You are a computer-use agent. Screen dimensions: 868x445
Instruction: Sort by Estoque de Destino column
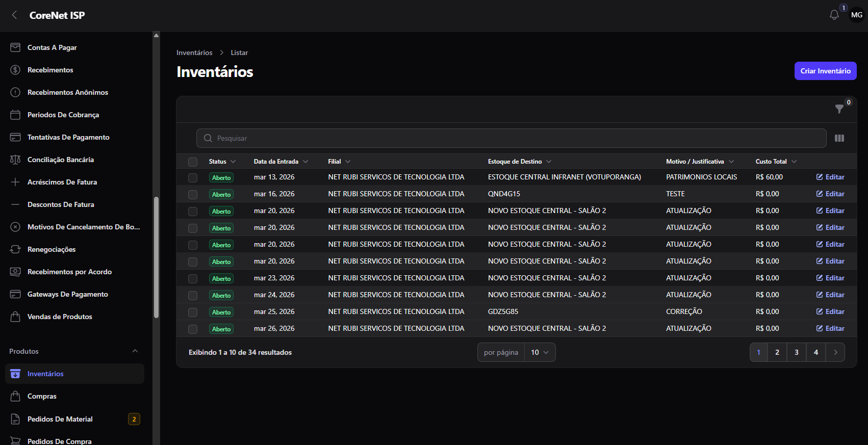tap(520, 162)
